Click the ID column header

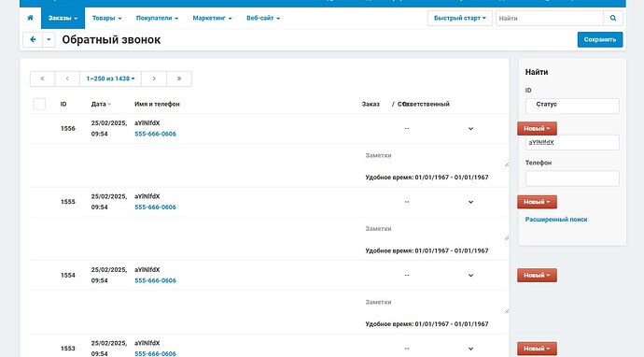click(63, 104)
